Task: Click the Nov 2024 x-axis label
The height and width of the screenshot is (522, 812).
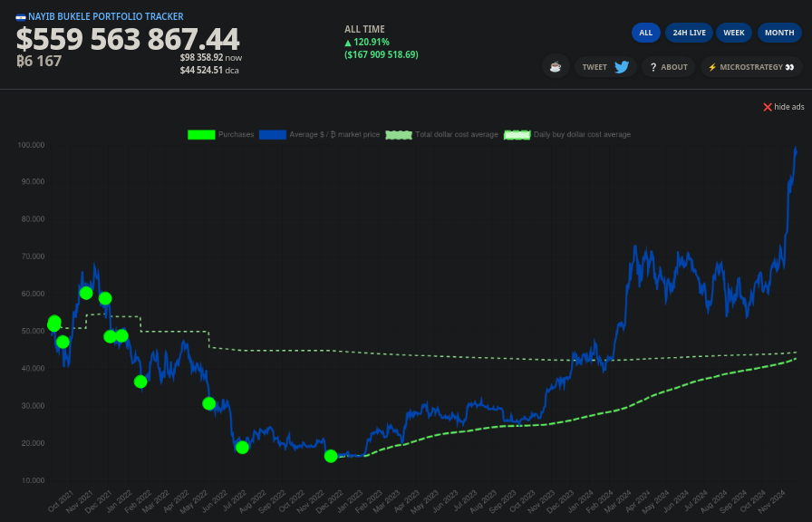Action: [x=773, y=502]
